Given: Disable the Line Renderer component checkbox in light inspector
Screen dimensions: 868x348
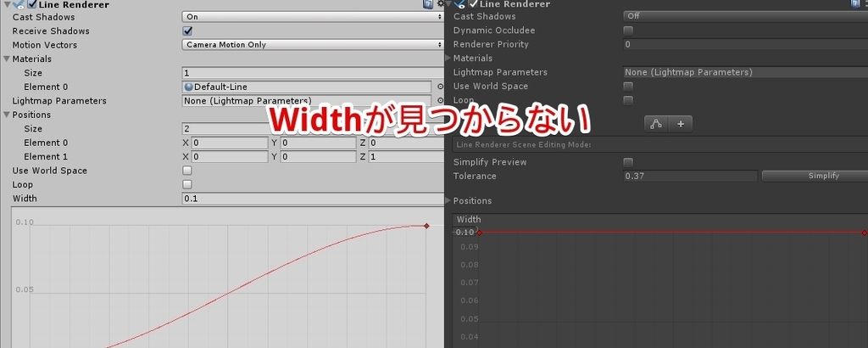Looking at the screenshot, I should [32, 4].
